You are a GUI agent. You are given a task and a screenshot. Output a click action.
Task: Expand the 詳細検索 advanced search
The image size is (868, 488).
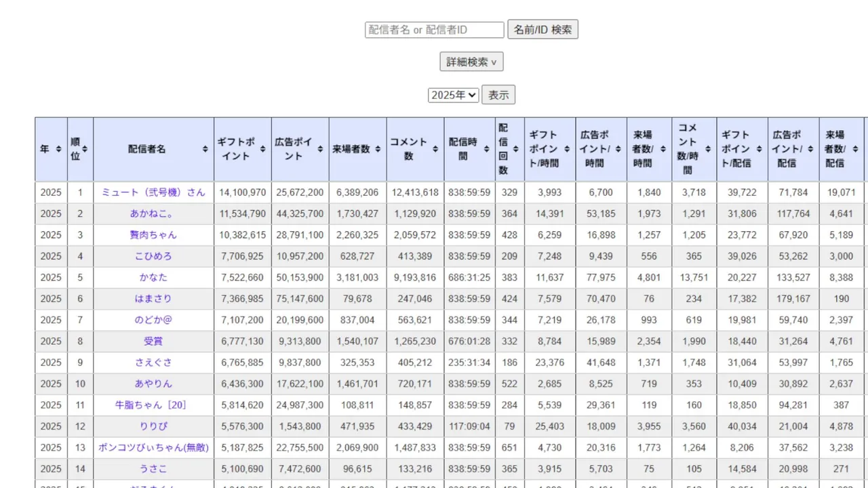pos(471,62)
